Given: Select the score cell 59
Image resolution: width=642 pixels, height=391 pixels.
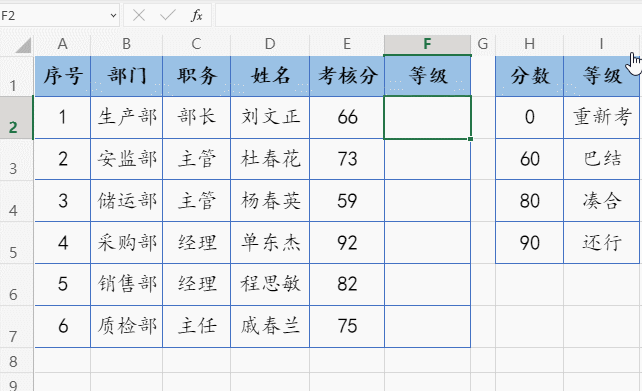Looking at the screenshot, I should [347, 201].
